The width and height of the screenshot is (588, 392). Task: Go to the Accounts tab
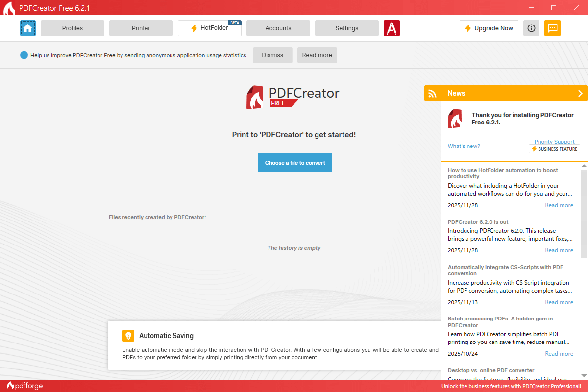[278, 28]
